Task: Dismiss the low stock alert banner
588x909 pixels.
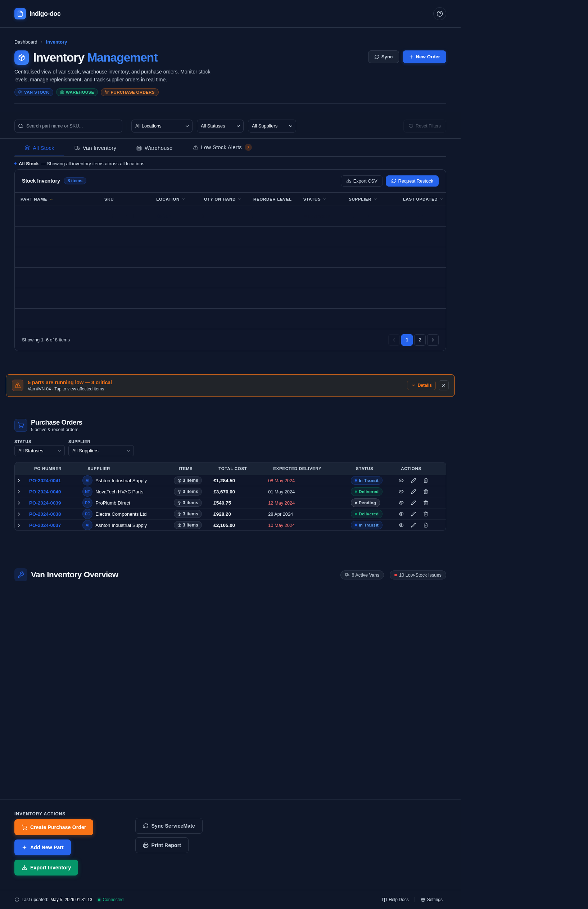Action: click(443, 385)
